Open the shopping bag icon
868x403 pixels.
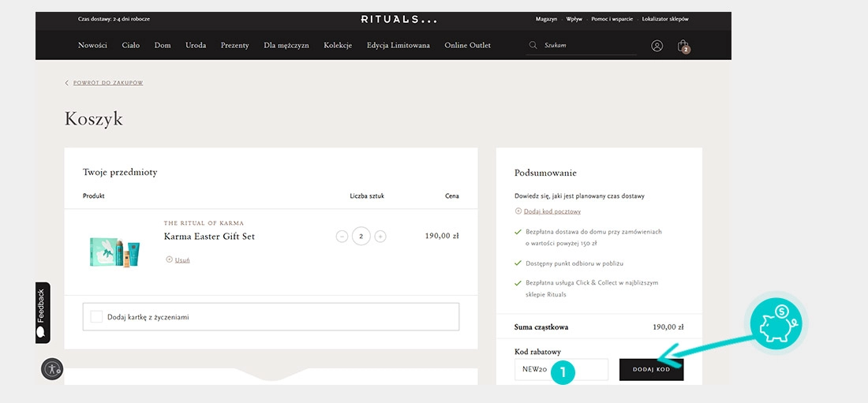click(683, 46)
